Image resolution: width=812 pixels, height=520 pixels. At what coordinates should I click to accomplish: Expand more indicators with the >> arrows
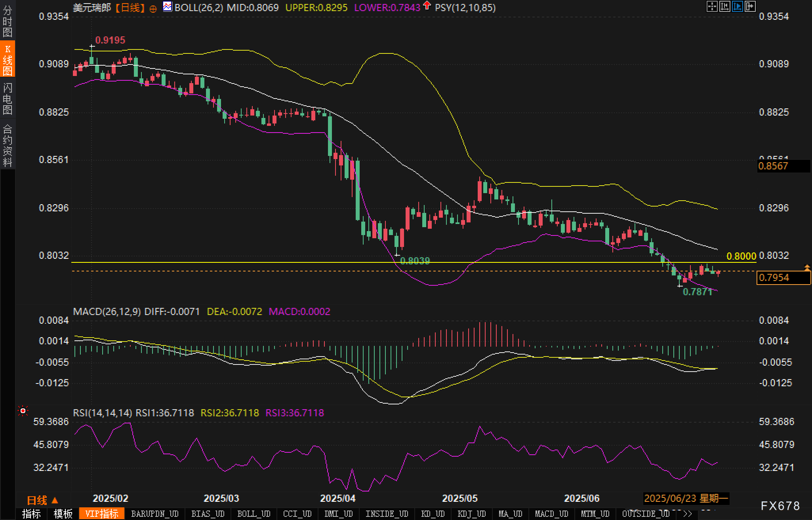(x=687, y=514)
